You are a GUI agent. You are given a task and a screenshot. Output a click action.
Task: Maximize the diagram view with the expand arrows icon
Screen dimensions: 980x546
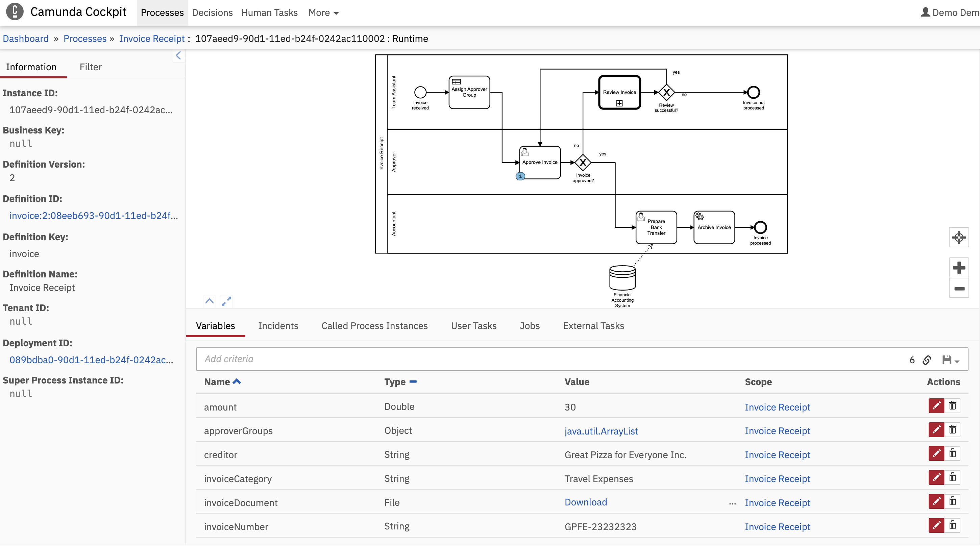226,301
